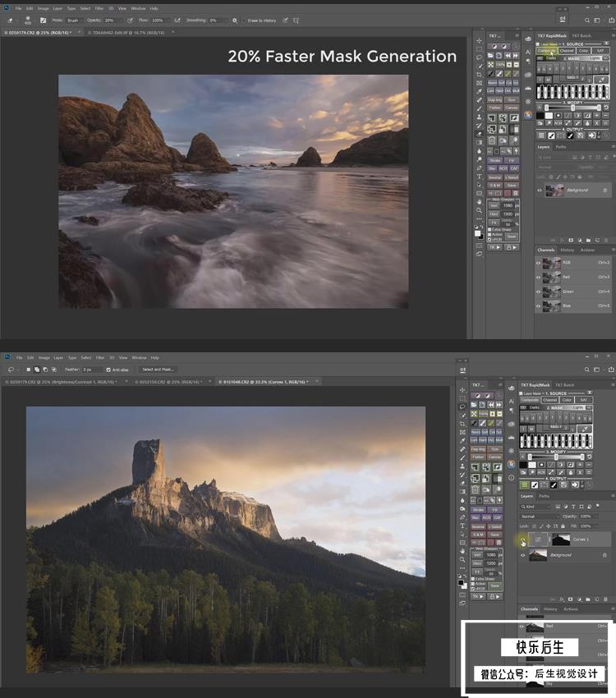Toggle the Anti-alias checkbox in the bottom window
Screen dimensions: 616x698
108,370
